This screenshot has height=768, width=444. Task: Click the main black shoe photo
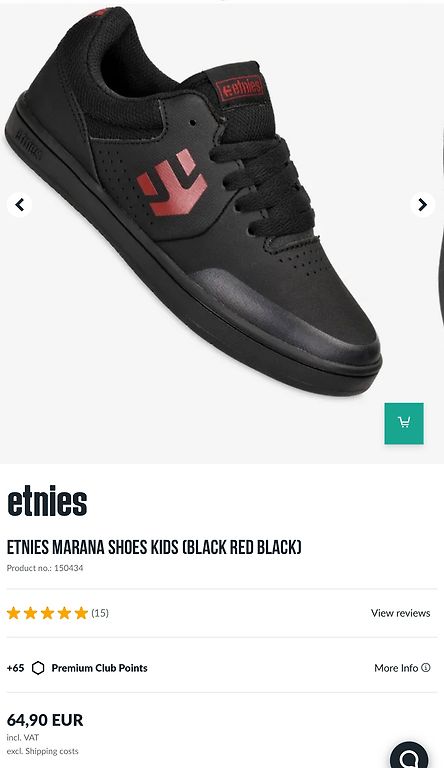194,201
